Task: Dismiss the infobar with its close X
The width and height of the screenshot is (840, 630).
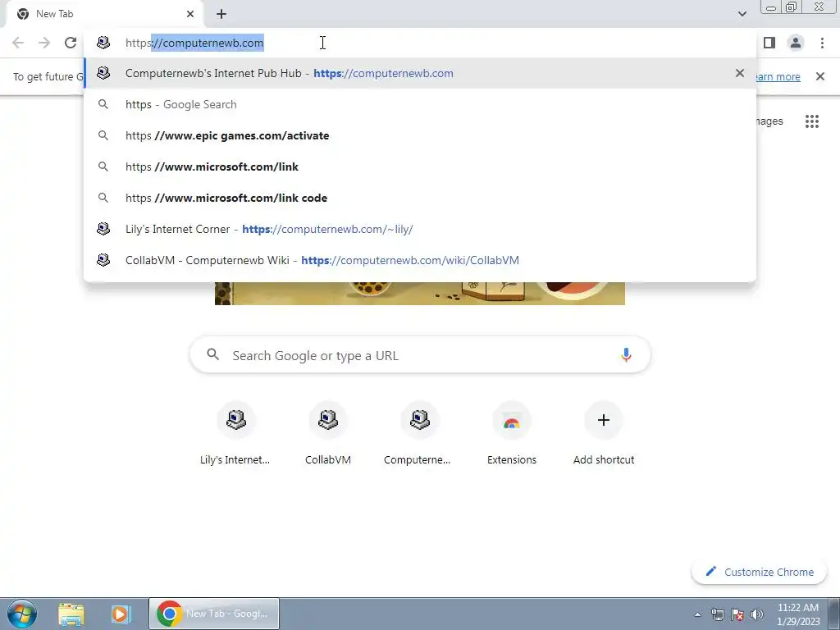Action: (x=820, y=76)
